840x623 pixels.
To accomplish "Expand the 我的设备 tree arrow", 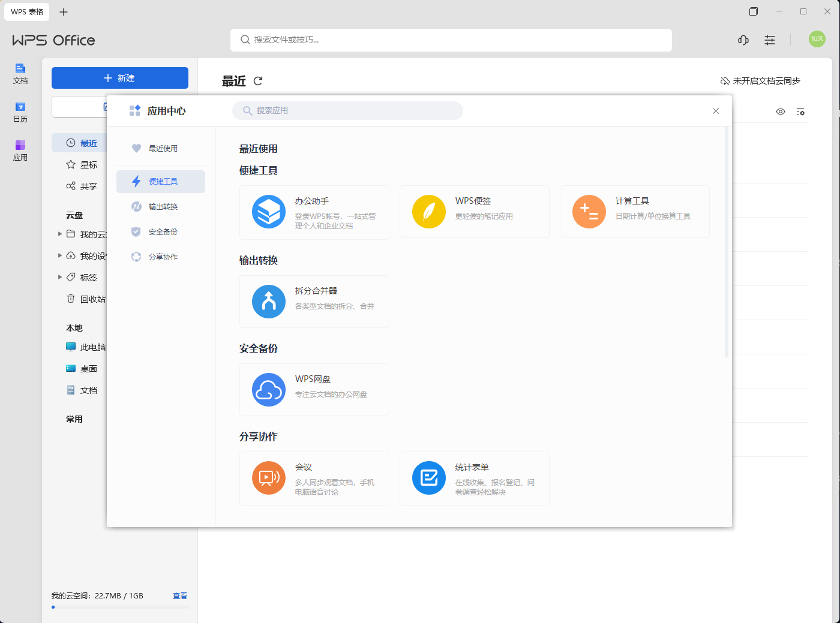I will 59,255.
